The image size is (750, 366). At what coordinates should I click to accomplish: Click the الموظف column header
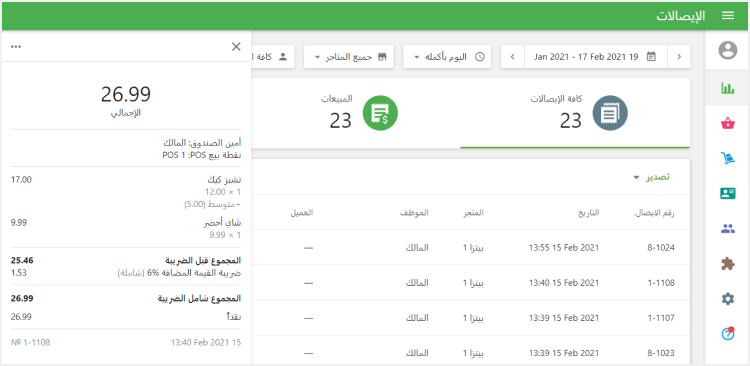414,213
